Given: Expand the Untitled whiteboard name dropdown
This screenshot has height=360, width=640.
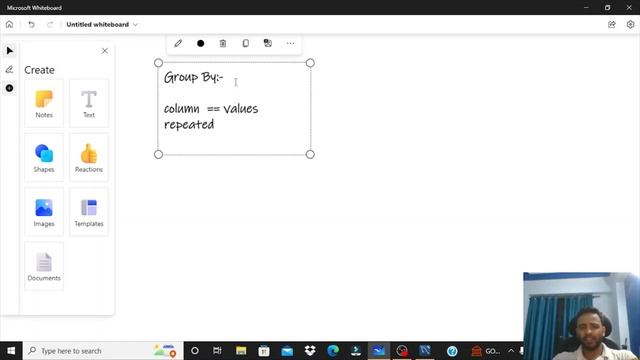Looking at the screenshot, I should 136,24.
